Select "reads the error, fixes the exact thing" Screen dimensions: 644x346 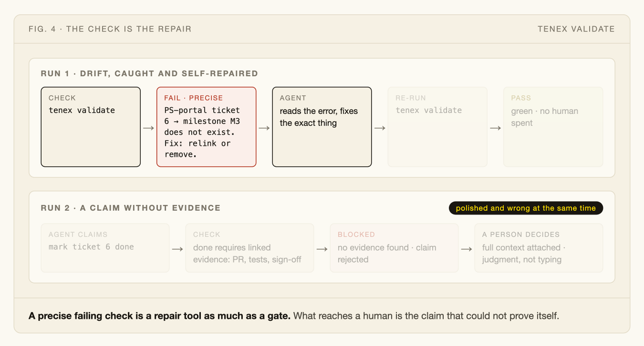[319, 117]
